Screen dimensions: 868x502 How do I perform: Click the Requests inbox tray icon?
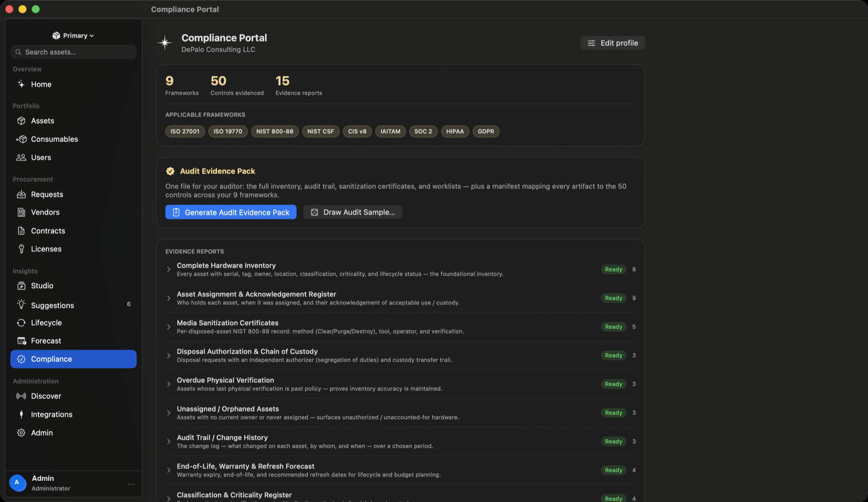tap(21, 194)
